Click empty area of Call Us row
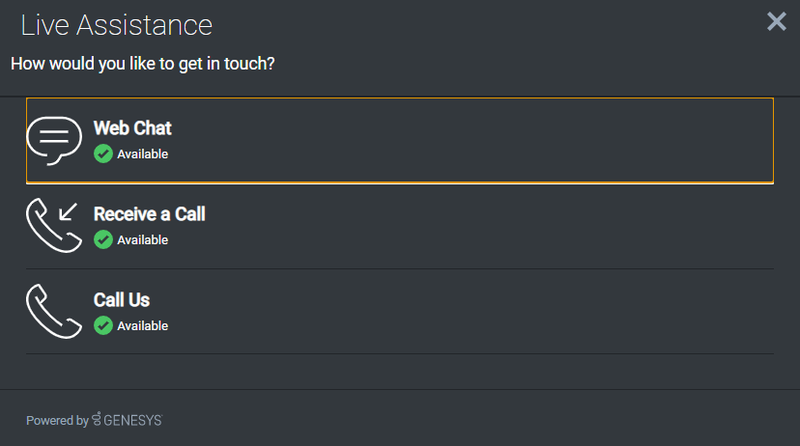This screenshot has height=446, width=800. 459,311
